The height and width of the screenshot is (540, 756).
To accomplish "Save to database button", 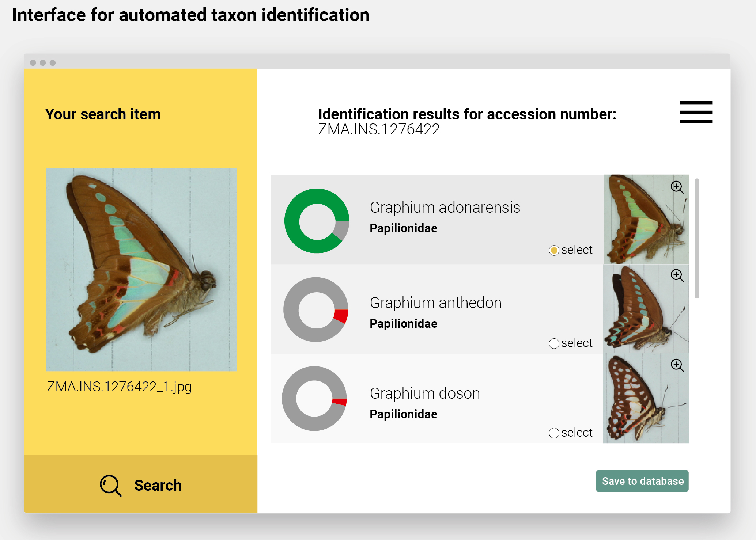I will tap(642, 481).
